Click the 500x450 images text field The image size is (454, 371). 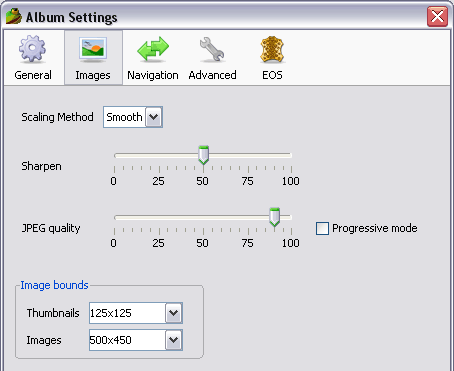[127, 340]
